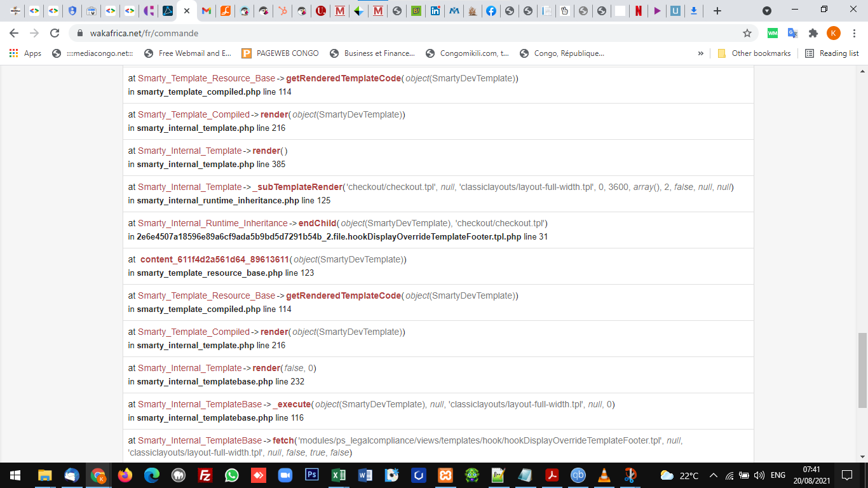Screen dimensions: 868x488
Task: Go back to the previous page
Action: point(14,33)
